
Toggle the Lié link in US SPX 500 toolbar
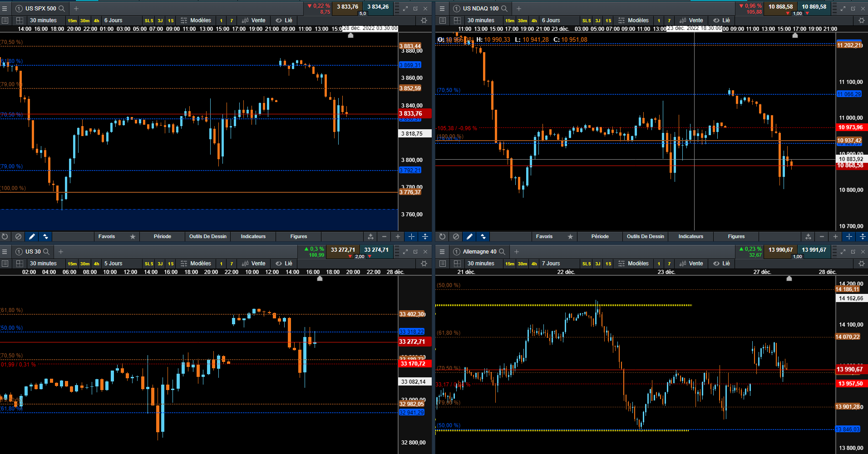pos(284,20)
